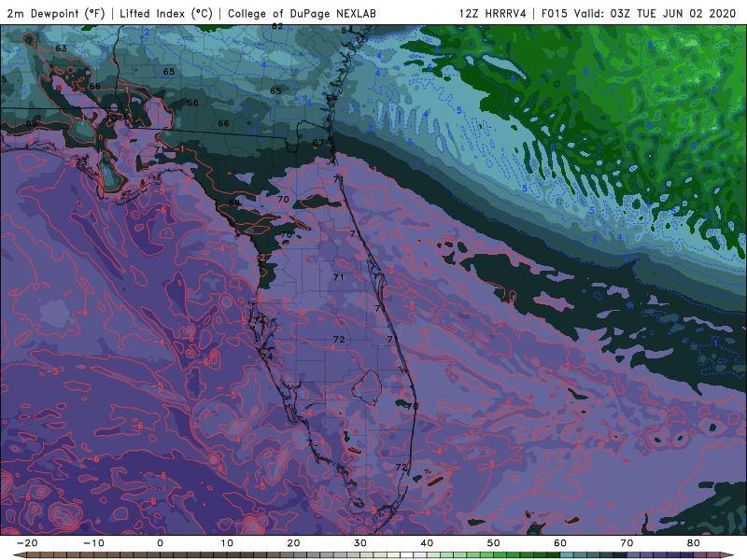The width and height of the screenshot is (747, 560).
Task: Click the "Lifted Index (°C)" title label
Action: coord(166,13)
